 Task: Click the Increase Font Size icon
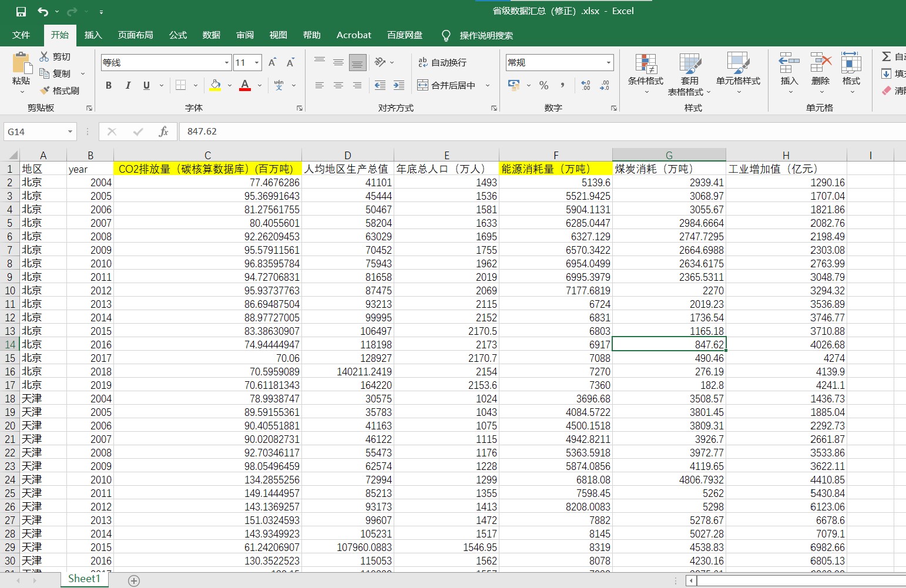(x=272, y=62)
